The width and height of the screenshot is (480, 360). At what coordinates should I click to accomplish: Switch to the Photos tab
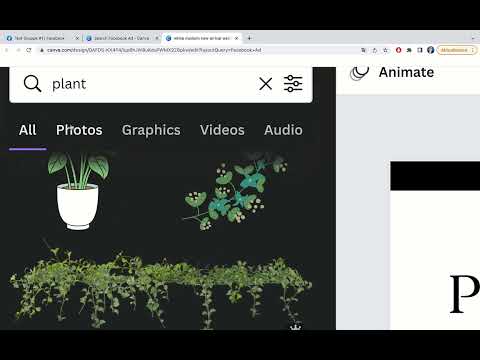79,130
